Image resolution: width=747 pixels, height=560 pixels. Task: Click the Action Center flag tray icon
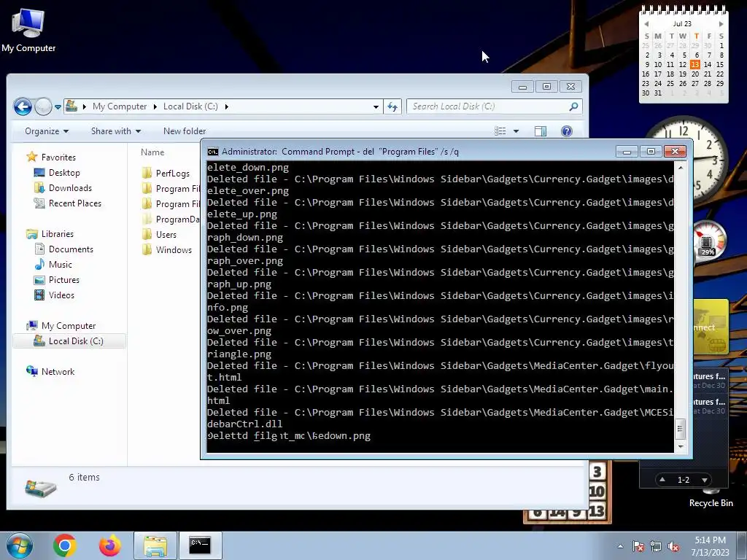click(638, 547)
